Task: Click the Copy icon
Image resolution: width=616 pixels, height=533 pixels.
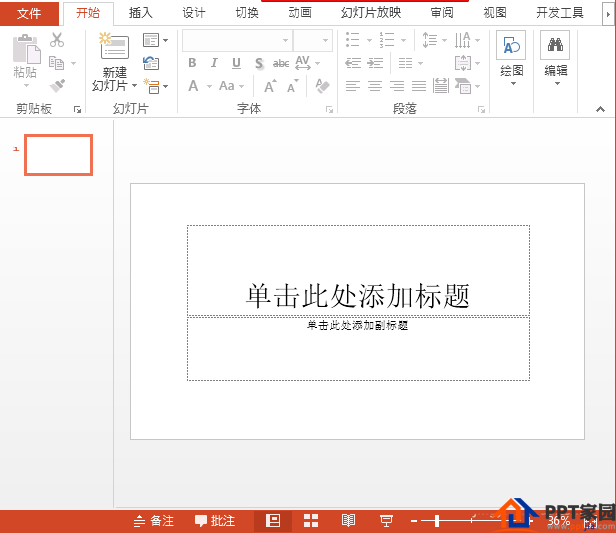Action: [57, 63]
